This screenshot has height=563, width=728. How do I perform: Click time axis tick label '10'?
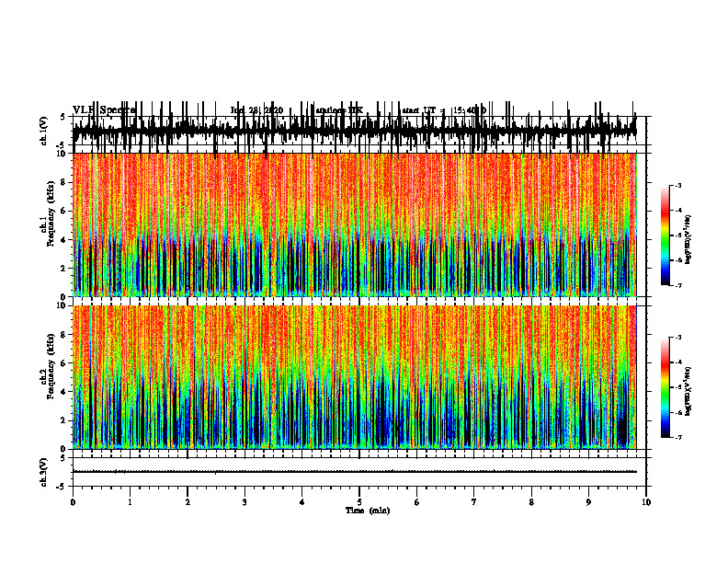pos(646,502)
